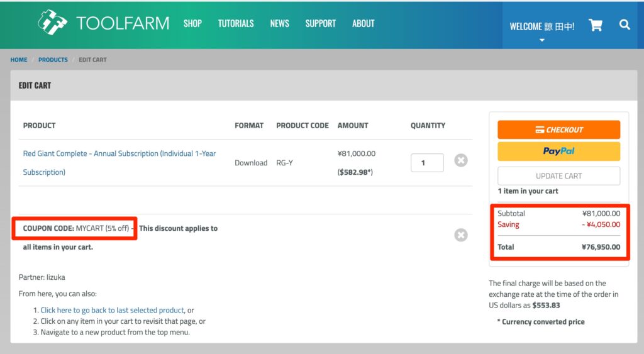Open Red Giant Complete product link
The width and height of the screenshot is (644, 354).
pos(119,163)
